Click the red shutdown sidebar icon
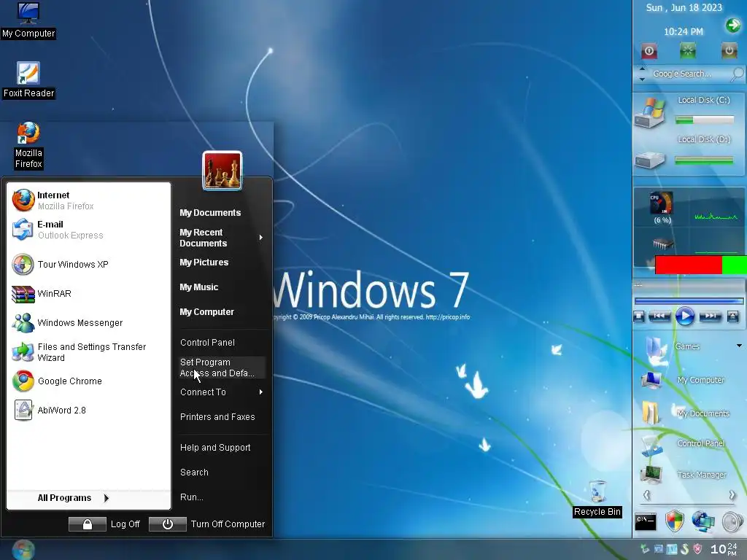This screenshot has height=560, width=747. [x=649, y=50]
